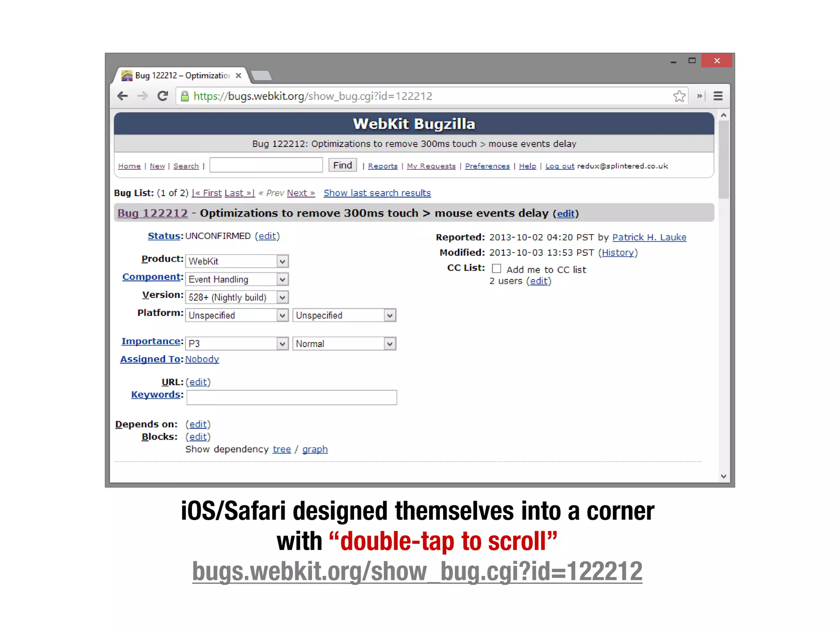This screenshot has height=630, width=840.
Task: Click the green padlock security icon
Action: (185, 96)
